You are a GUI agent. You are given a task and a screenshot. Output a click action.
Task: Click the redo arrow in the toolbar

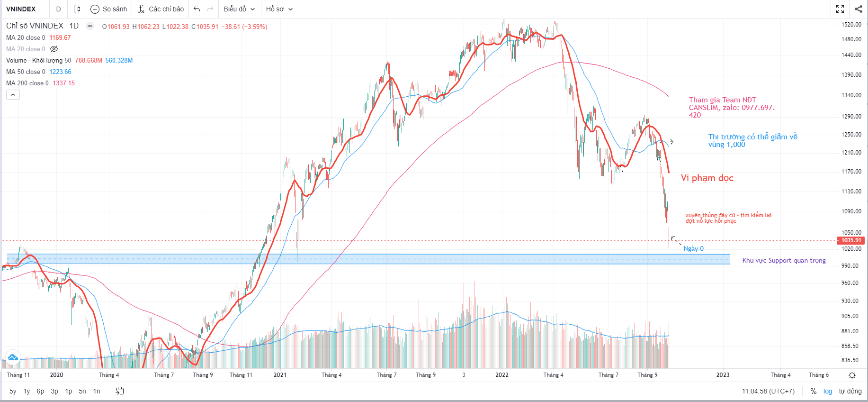[x=210, y=9]
